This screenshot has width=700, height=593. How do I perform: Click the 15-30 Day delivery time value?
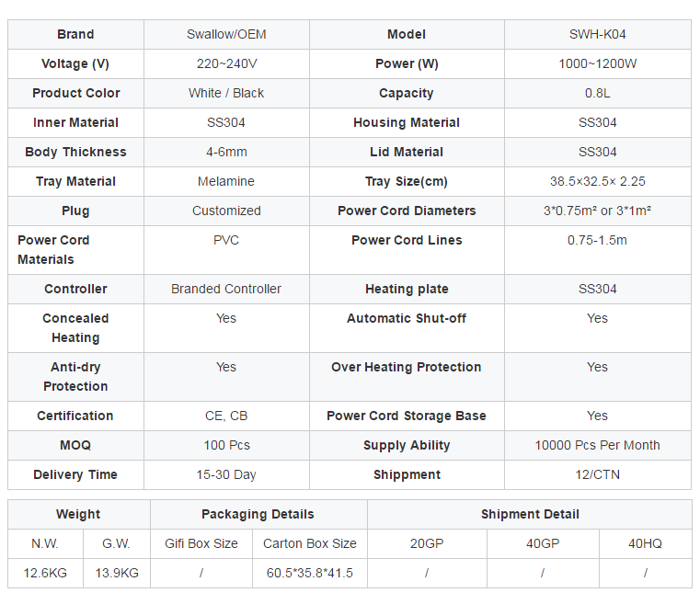point(226,474)
